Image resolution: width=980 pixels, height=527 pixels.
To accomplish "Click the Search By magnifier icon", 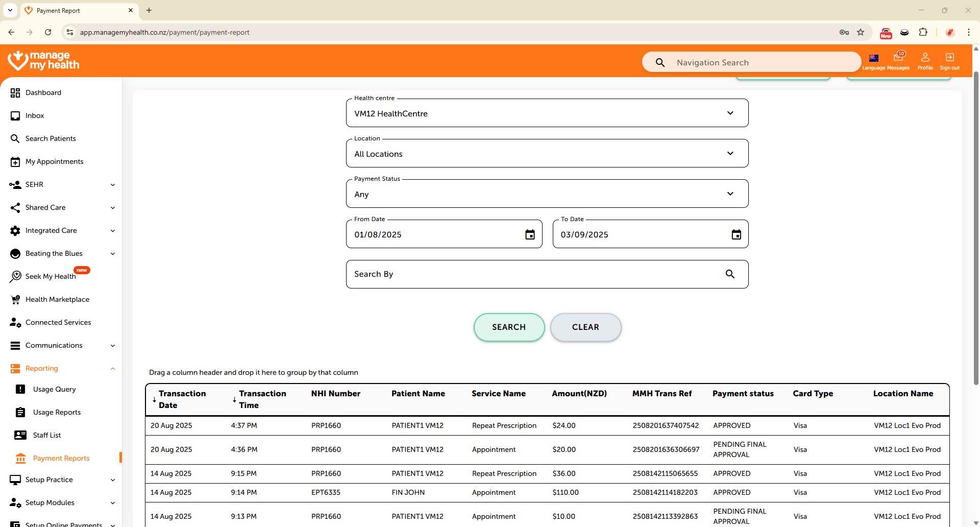I will tap(730, 274).
